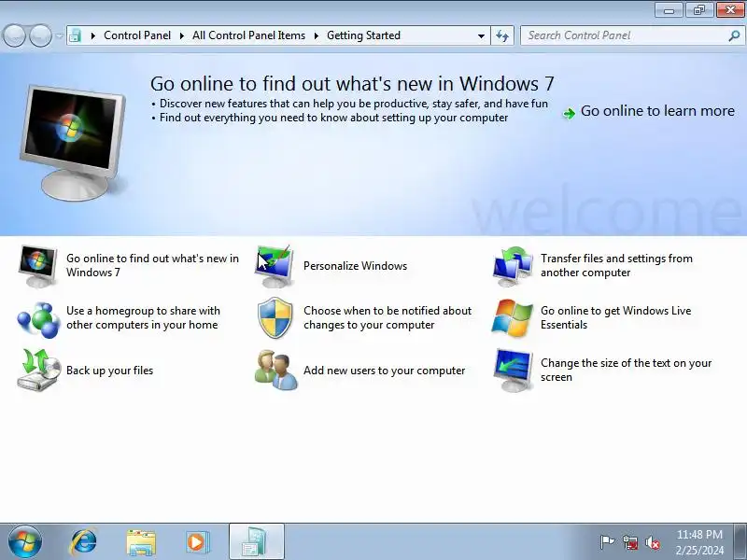The height and width of the screenshot is (560, 747).
Task: Restore down the Getting Started window
Action: tap(698, 10)
